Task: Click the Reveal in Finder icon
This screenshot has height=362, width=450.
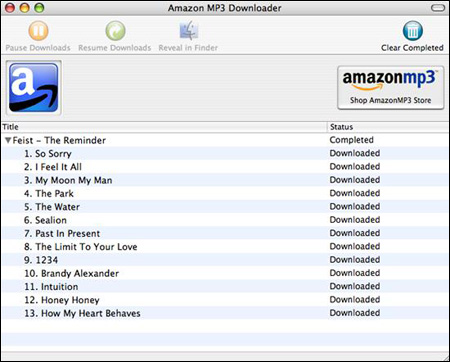Action: point(188,31)
